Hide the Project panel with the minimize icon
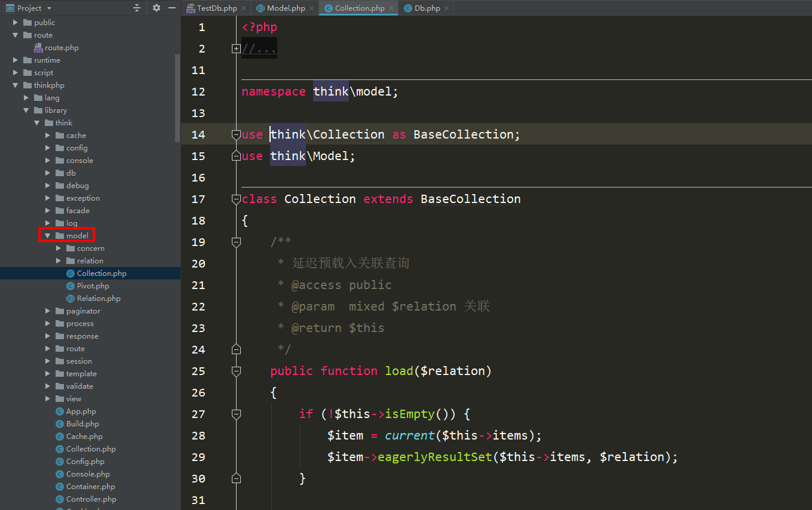 [x=172, y=8]
